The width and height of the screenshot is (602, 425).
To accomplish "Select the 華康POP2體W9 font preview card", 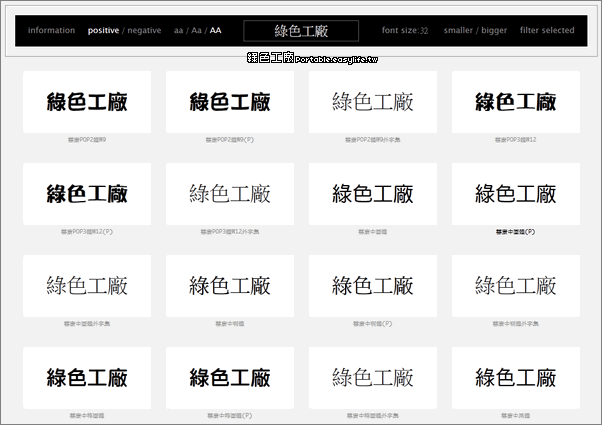I will pyautogui.click(x=87, y=102).
